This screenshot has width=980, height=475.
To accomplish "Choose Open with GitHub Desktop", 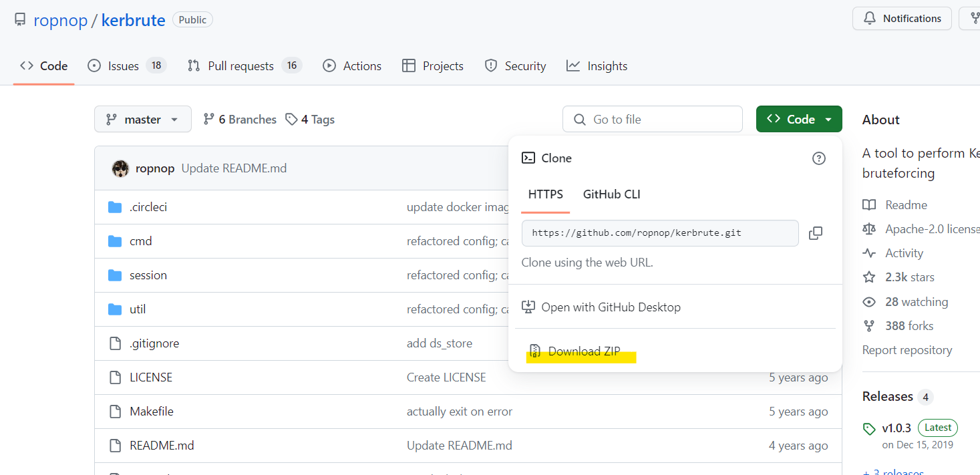I will point(601,307).
